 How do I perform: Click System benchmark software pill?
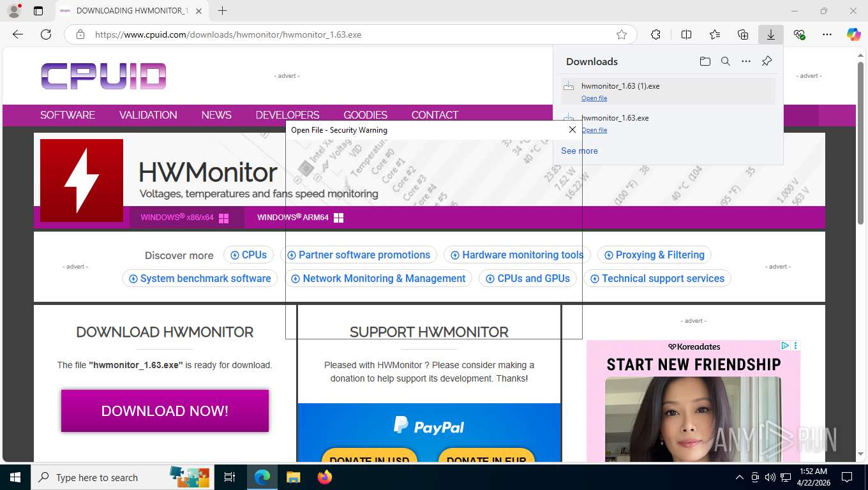200,278
